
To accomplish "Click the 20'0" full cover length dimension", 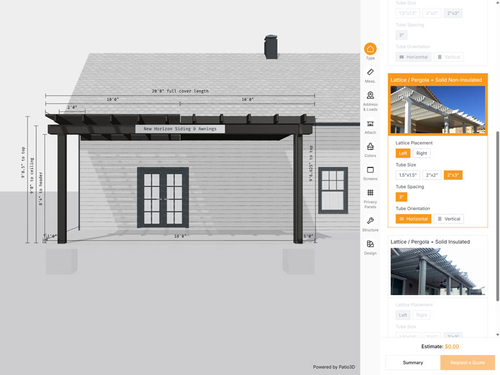I will point(180,91).
